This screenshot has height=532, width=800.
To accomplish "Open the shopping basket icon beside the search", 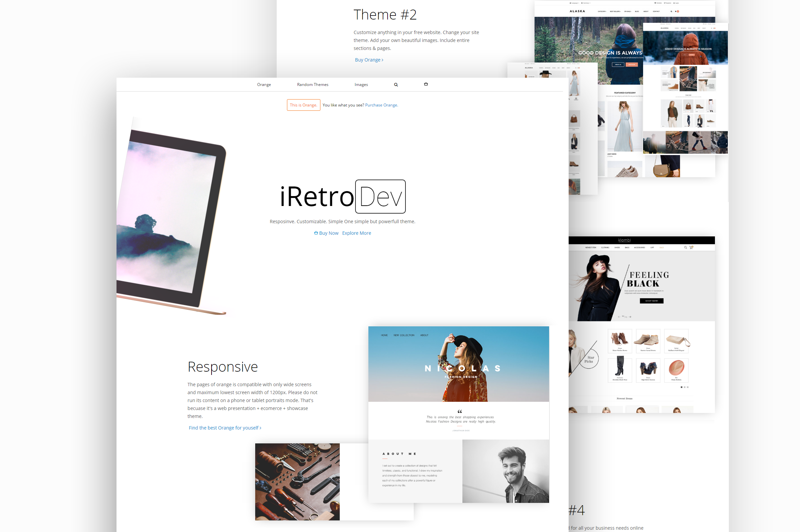I will [426, 84].
